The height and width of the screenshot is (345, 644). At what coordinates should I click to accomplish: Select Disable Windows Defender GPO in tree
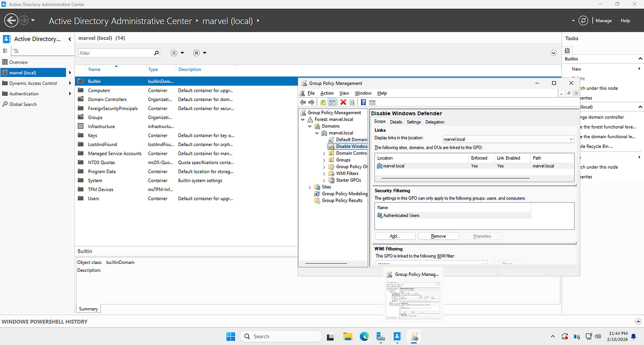348,146
